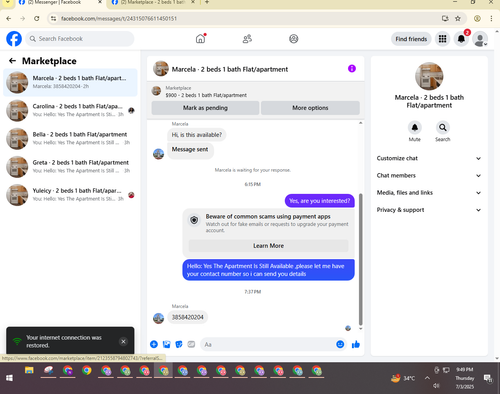The image size is (500, 394).
Task: Dismiss the internet connection restored notification
Action: pos(123,341)
